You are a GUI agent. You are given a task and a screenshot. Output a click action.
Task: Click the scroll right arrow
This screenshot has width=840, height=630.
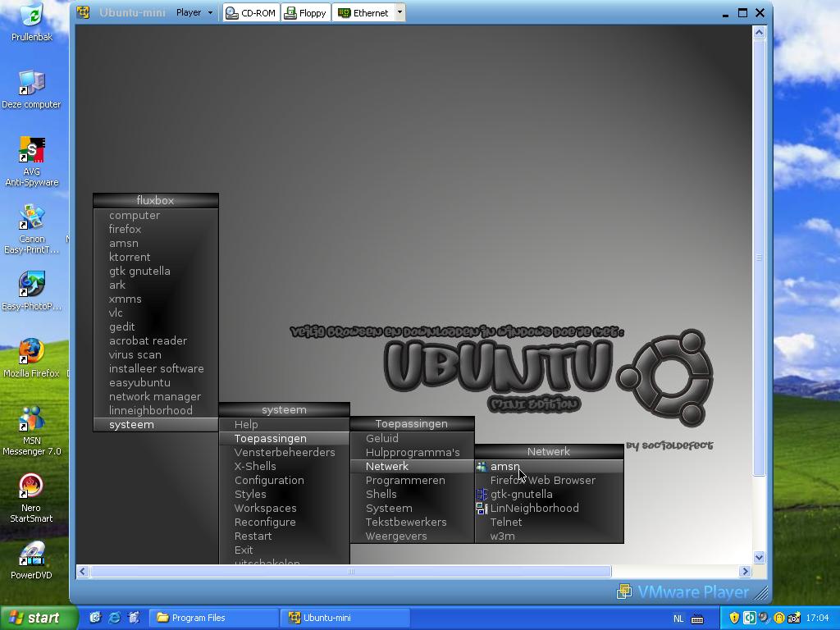click(745, 572)
